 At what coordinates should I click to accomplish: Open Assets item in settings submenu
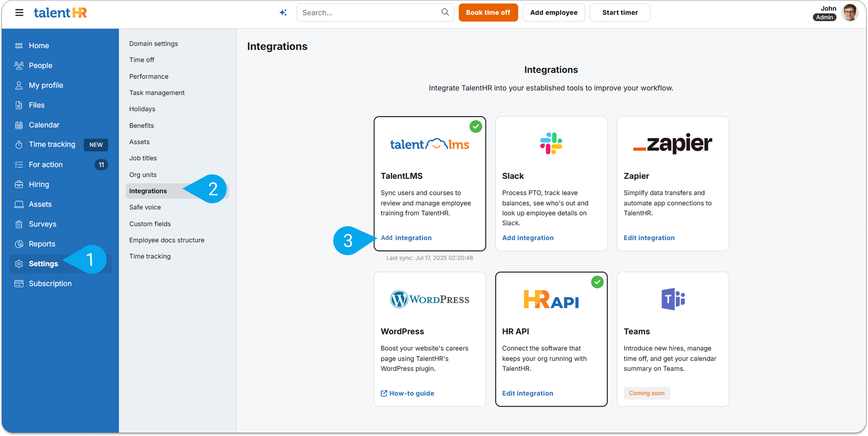click(139, 141)
